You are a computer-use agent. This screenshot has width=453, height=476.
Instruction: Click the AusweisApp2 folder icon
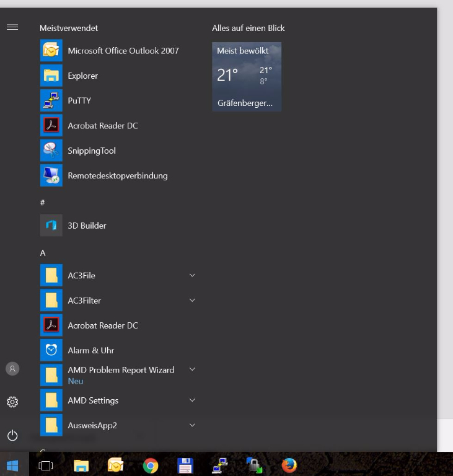tap(51, 425)
